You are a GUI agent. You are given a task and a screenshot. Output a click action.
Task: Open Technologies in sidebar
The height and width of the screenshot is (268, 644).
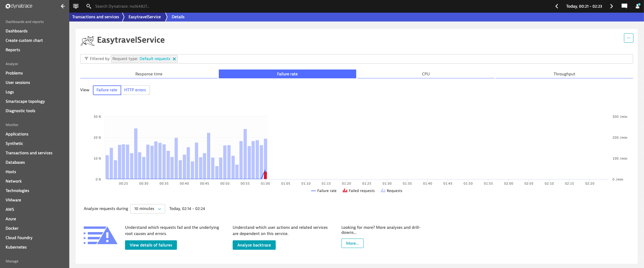tap(17, 191)
